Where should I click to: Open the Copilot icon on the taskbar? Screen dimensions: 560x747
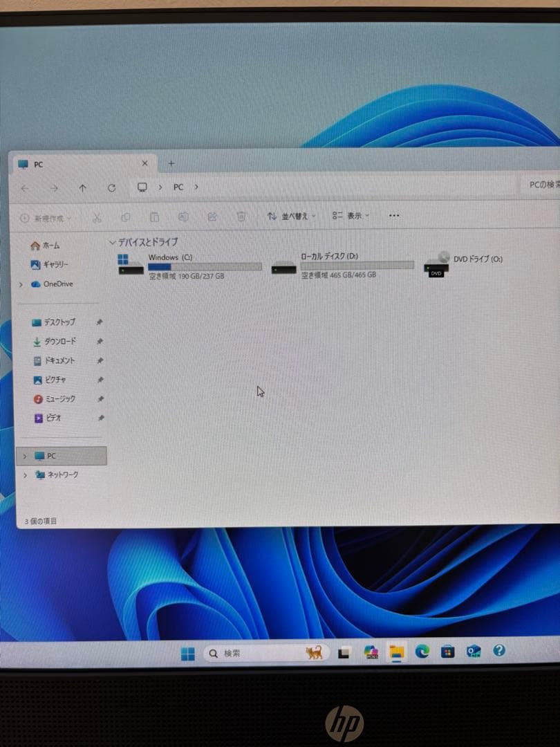[x=371, y=652]
